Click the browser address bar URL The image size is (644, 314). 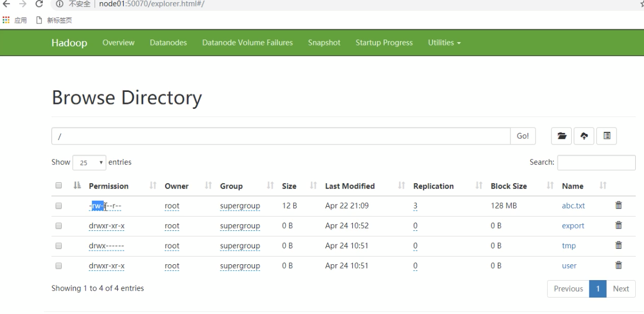click(152, 4)
